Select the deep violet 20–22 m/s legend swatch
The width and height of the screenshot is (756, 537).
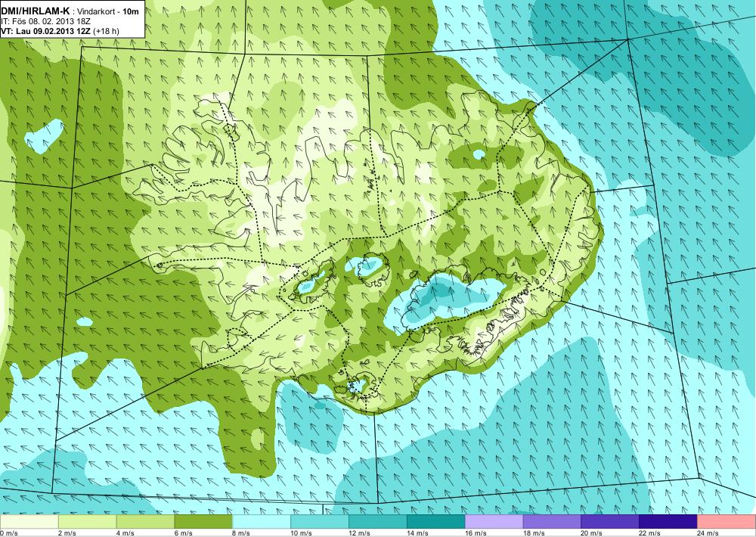pyautogui.click(x=610, y=522)
